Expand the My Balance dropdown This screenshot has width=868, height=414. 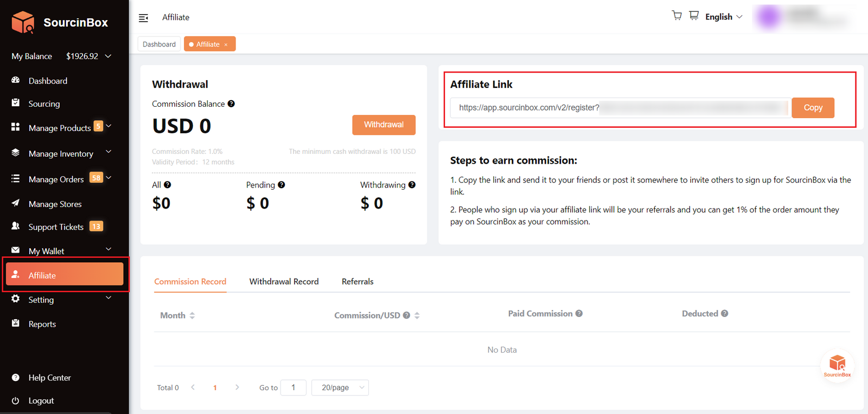click(108, 56)
